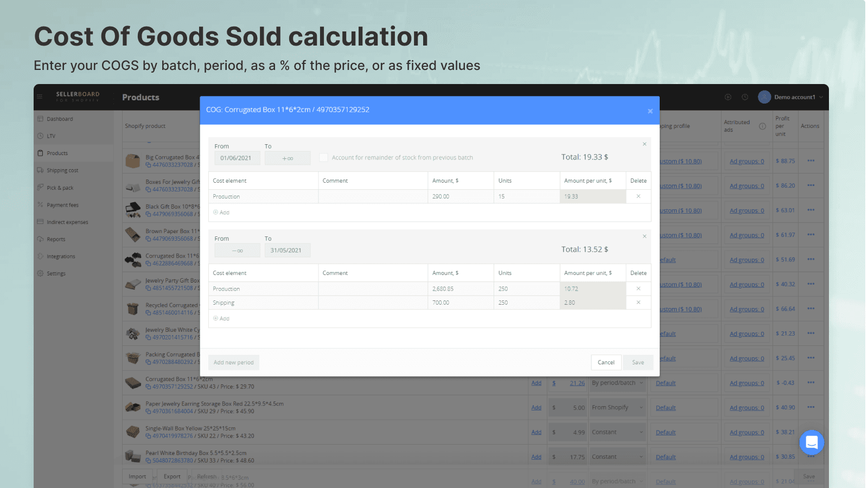This screenshot has width=868, height=488.
Task: Click the hamburger menu icon beside Sellerboard logo
Action: click(x=40, y=97)
